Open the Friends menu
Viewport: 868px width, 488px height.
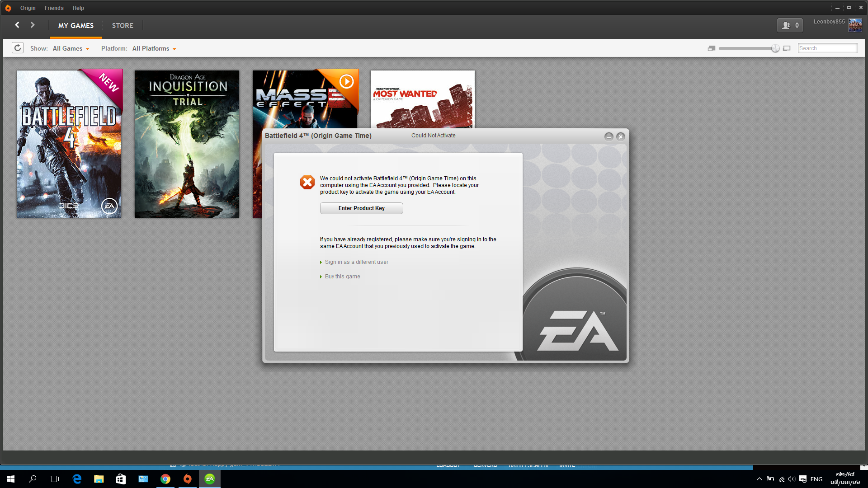(x=54, y=8)
